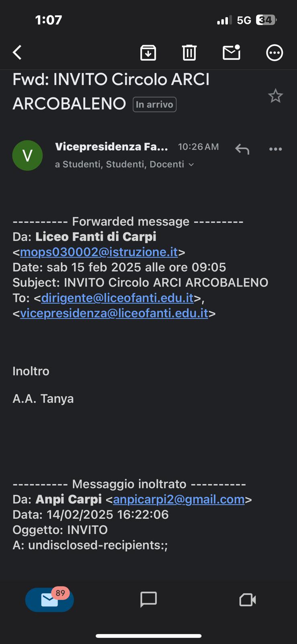Open anpicarpi2@gmail.com link
297x644 pixels.
[179, 500]
